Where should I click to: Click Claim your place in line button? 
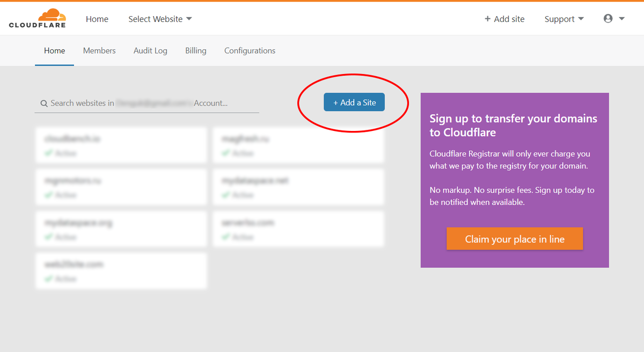coord(515,239)
